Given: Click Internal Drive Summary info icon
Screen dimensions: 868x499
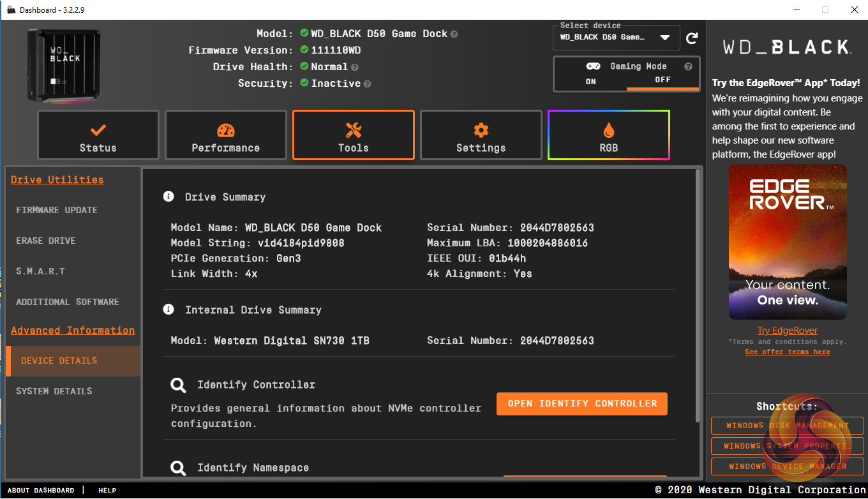Looking at the screenshot, I should [x=168, y=309].
